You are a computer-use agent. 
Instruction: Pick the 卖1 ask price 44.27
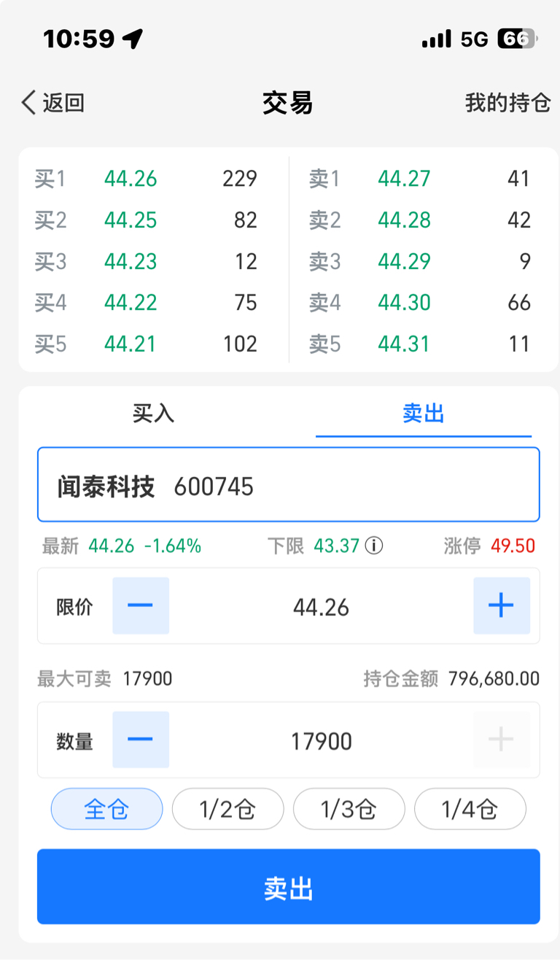click(x=404, y=179)
